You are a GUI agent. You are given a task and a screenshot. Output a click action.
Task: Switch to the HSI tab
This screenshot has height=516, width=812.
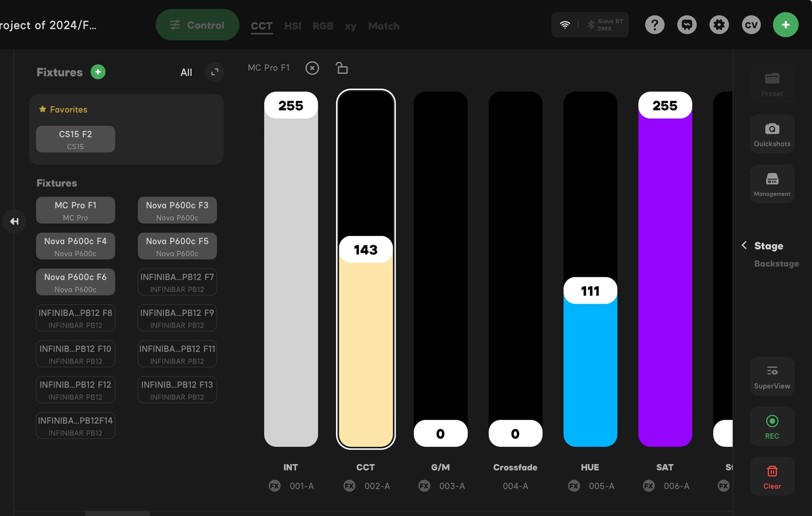coord(293,26)
